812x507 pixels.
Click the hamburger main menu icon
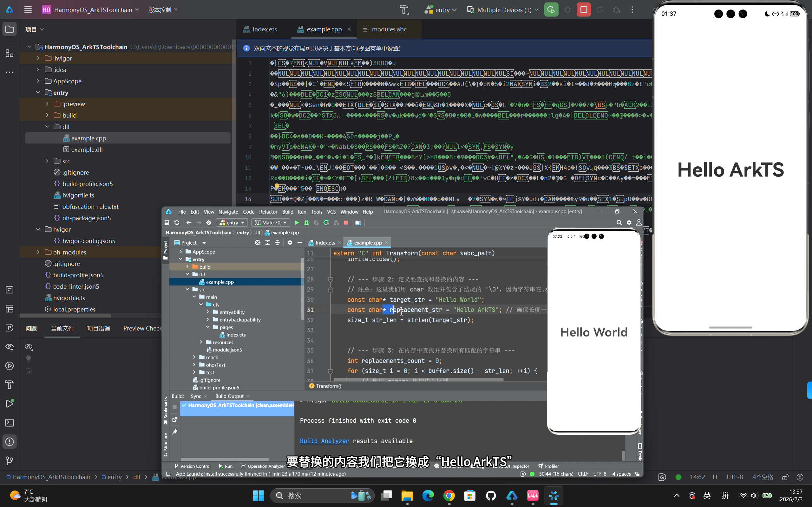28,10
